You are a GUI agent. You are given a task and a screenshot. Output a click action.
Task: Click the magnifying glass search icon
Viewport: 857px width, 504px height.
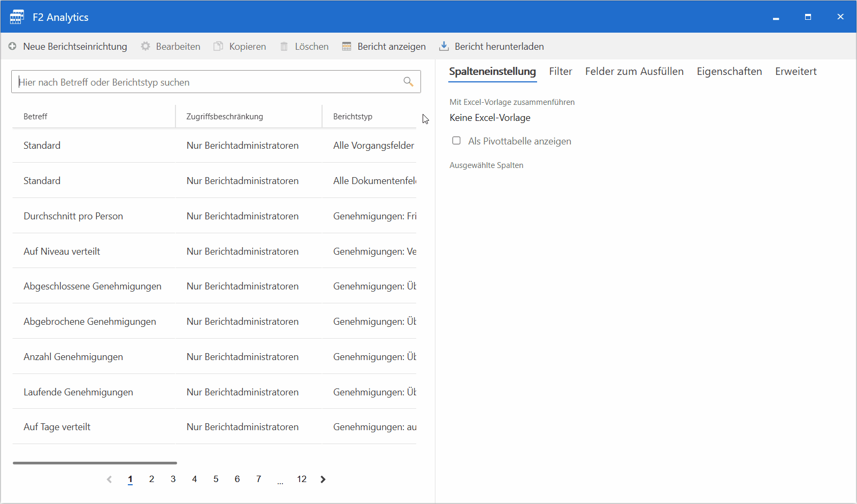coord(408,82)
